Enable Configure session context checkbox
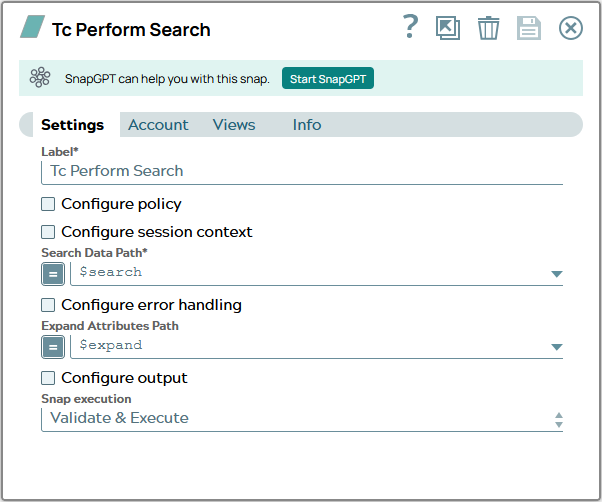 [x=48, y=232]
